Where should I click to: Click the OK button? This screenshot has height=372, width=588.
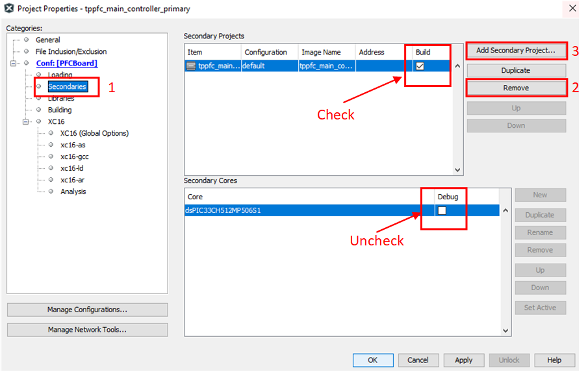point(373,360)
